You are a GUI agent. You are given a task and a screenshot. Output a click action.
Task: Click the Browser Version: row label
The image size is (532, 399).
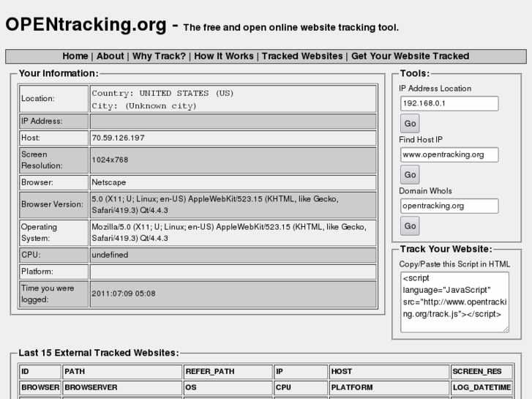click(52, 204)
